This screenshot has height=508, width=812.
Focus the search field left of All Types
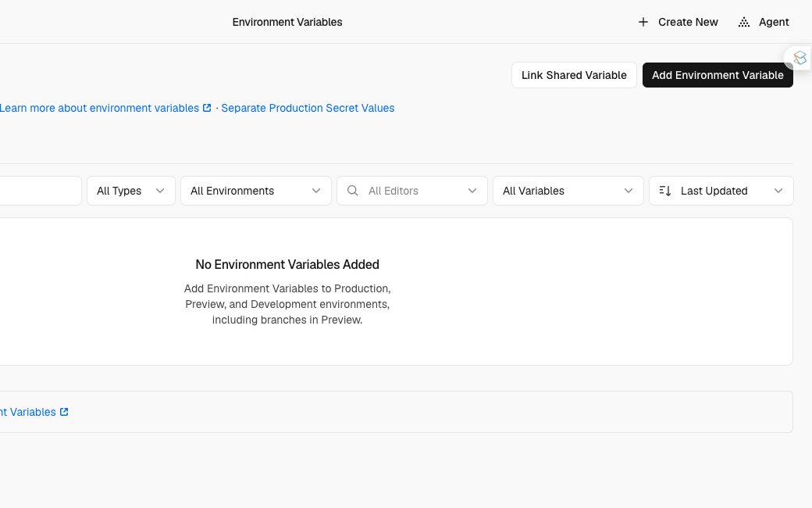point(41,191)
